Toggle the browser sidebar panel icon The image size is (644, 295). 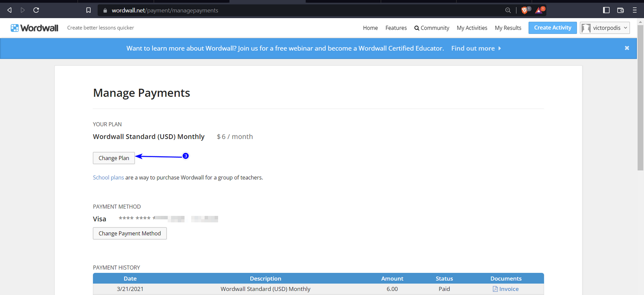[x=606, y=10]
